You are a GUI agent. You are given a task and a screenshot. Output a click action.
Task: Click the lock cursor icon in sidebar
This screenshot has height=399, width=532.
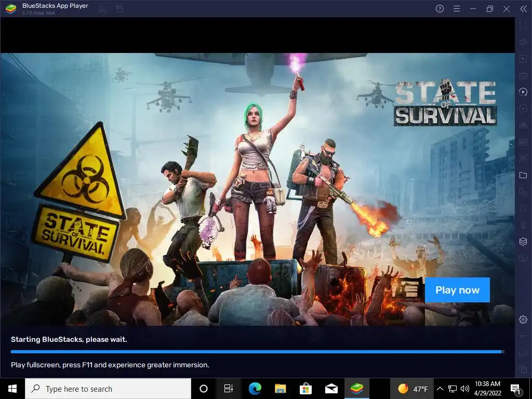[x=523, y=59]
